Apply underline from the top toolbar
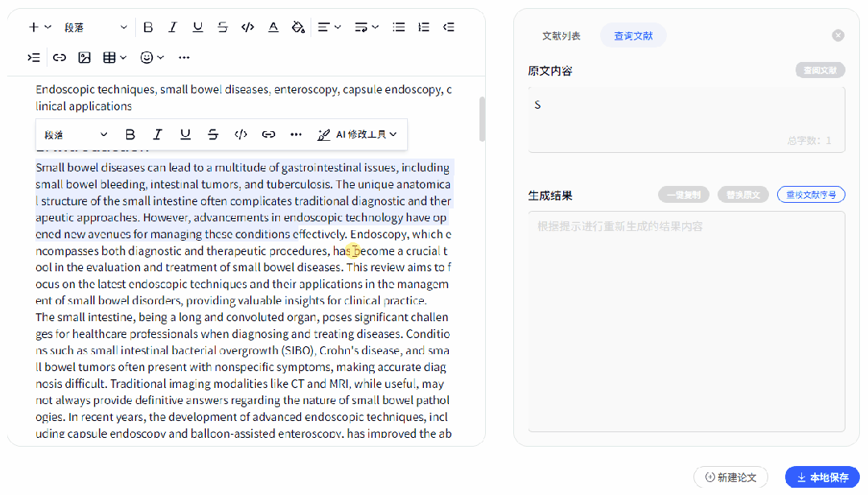Screen dimensions: 868x495 click(x=198, y=27)
